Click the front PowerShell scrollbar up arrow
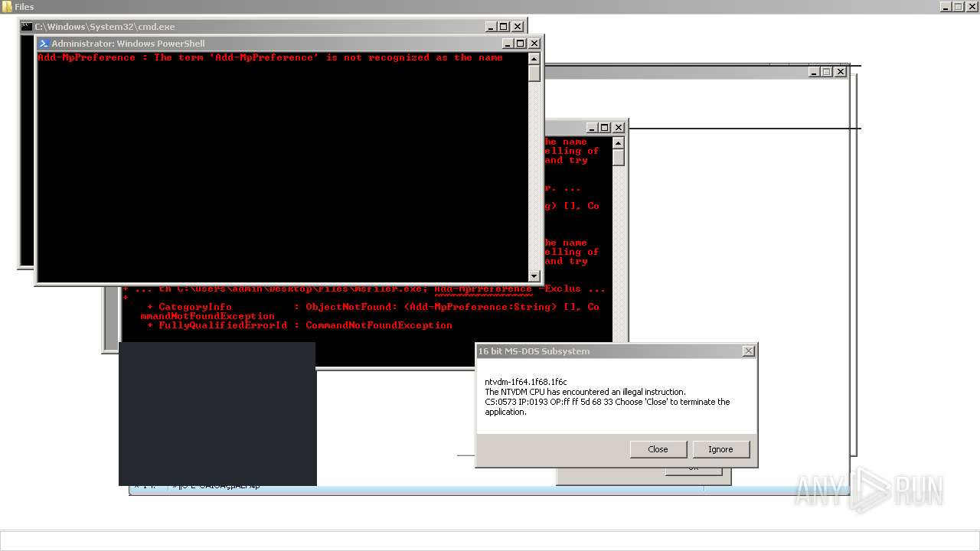 click(x=534, y=58)
